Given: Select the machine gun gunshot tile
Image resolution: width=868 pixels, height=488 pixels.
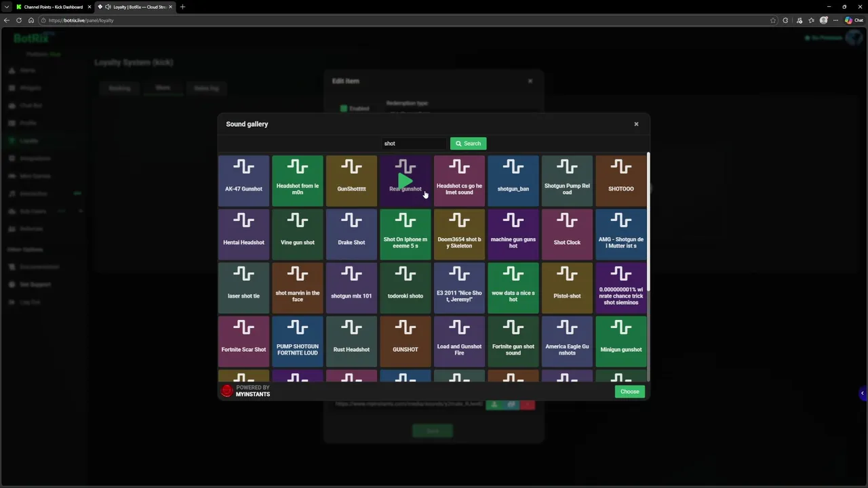Looking at the screenshot, I should coord(513,235).
